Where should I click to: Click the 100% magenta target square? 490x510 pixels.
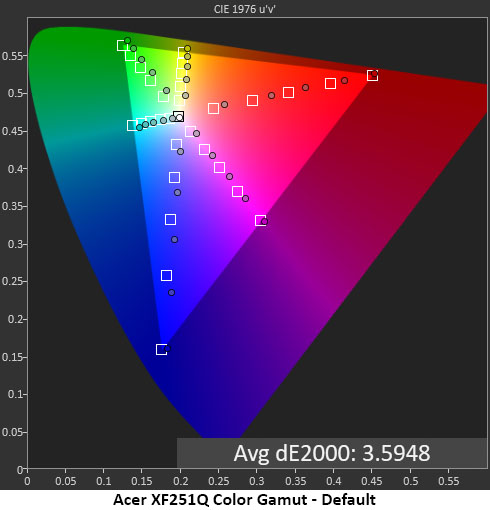[260, 220]
